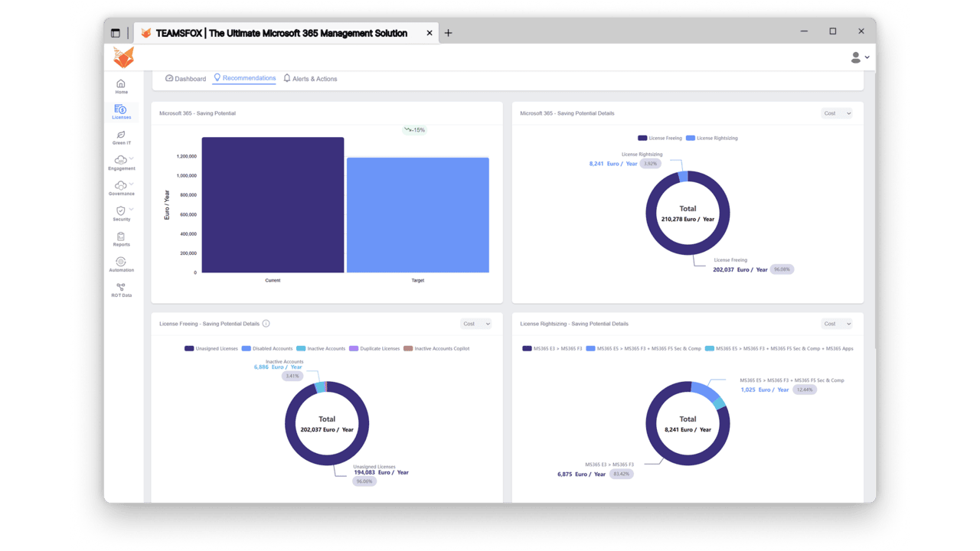
Task: Toggle Inactive Accounts legend entry
Action: (321, 349)
